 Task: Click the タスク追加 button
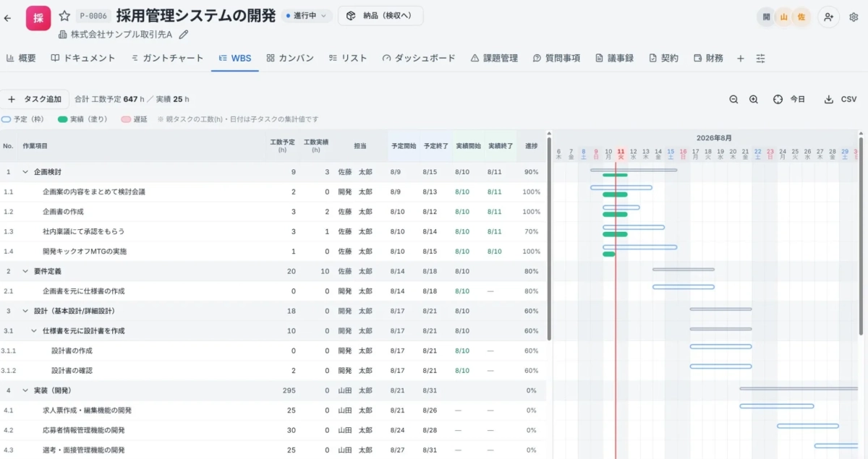pyautogui.click(x=35, y=99)
